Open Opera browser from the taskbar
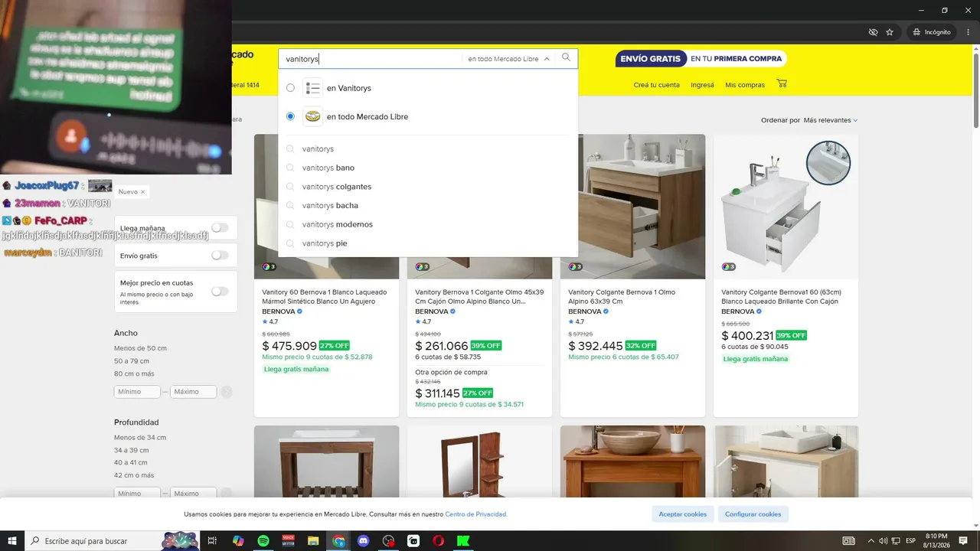The height and width of the screenshot is (551, 980). click(438, 541)
